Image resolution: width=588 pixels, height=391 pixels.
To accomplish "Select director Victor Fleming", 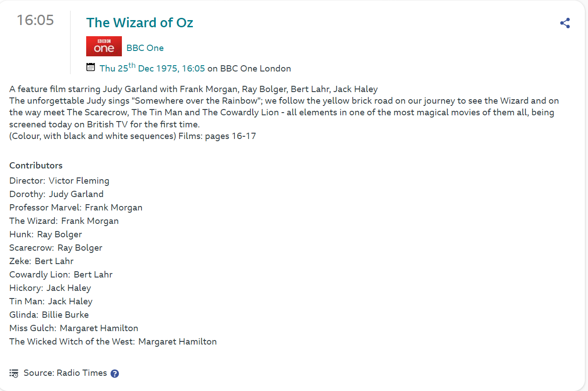I will point(79,181).
